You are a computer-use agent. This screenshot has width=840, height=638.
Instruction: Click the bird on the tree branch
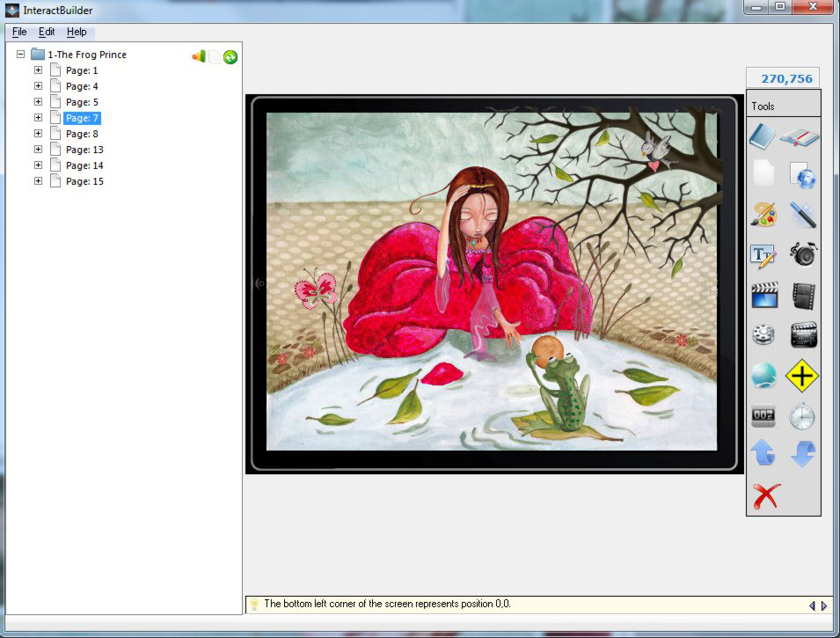click(657, 150)
